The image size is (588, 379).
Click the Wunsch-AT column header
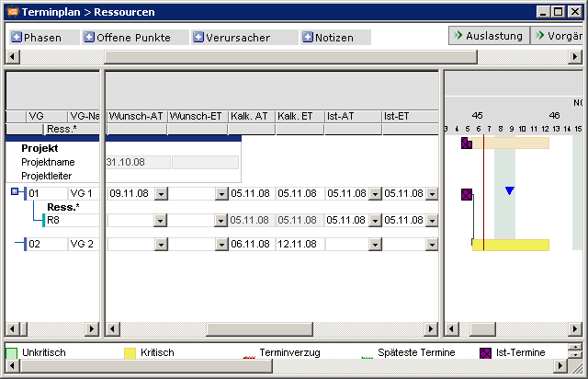137,117
